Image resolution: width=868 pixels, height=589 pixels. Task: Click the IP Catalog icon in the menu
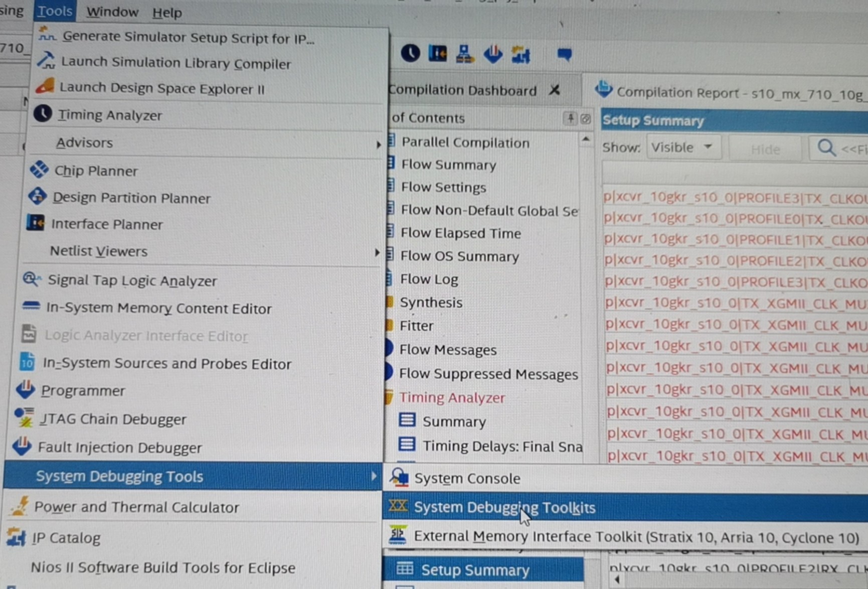click(x=16, y=537)
